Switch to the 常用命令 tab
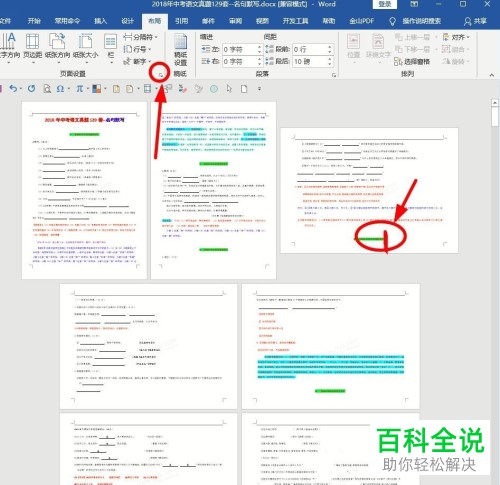The width and height of the screenshot is (500, 485). click(67, 21)
